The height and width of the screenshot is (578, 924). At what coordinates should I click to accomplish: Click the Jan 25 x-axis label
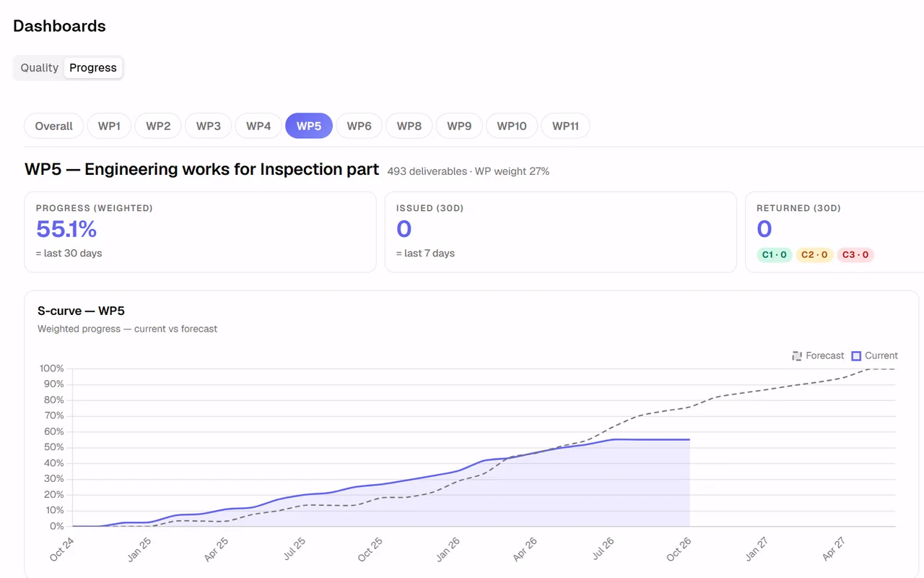(139, 548)
